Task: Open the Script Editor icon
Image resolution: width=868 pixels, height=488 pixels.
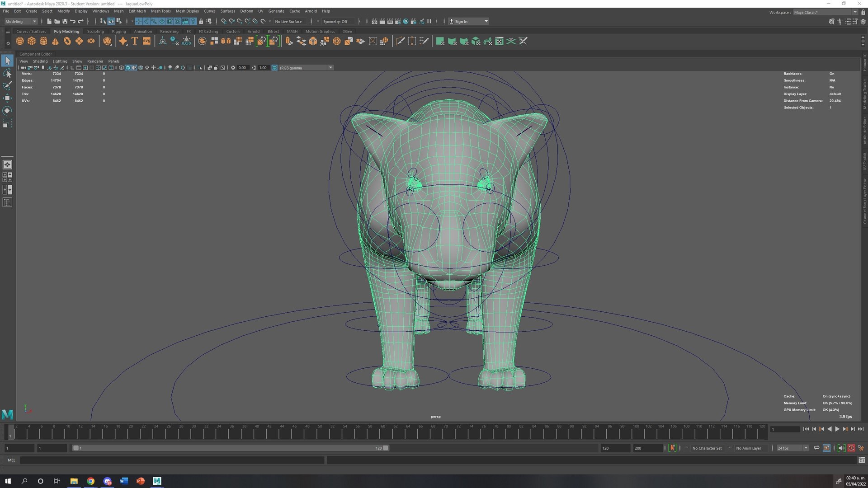Action: (862, 460)
